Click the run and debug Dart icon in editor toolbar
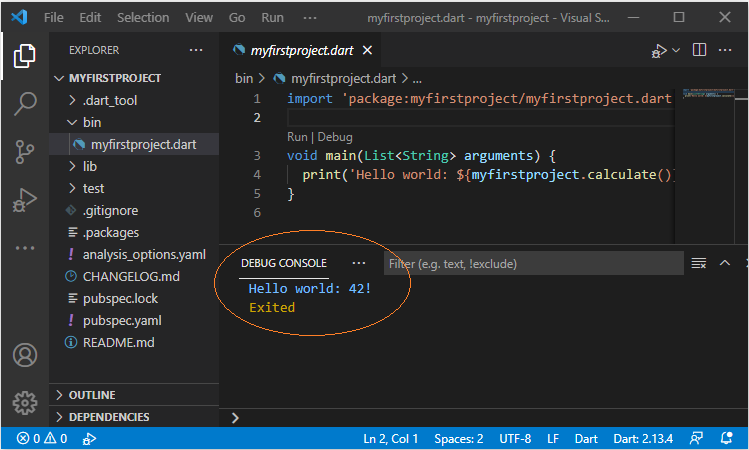 [659, 51]
